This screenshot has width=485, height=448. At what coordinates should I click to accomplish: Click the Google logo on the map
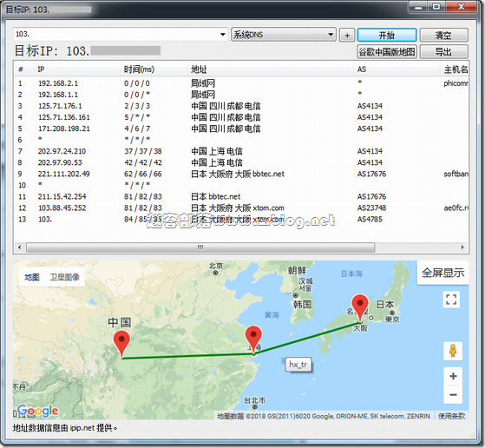point(37,411)
